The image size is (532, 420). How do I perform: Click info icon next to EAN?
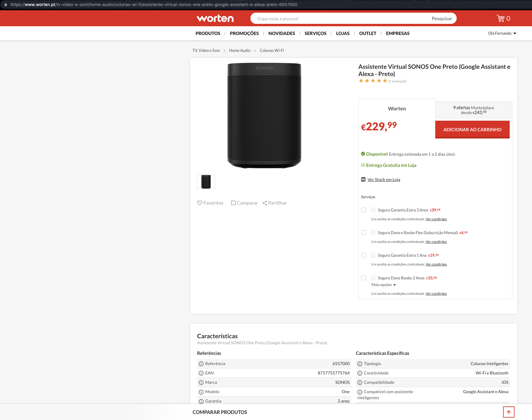click(x=201, y=373)
